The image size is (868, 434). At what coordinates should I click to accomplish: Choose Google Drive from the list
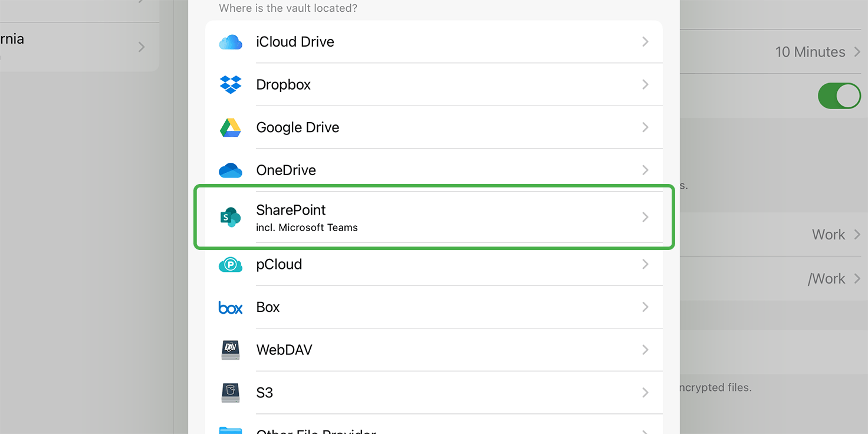[434, 127]
